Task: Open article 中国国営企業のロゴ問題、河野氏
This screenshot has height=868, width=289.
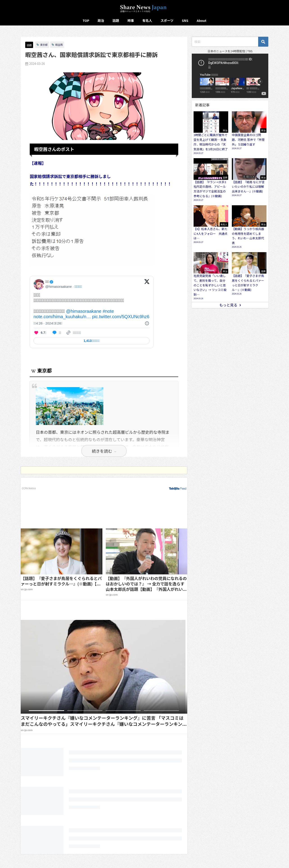Action: (249, 139)
